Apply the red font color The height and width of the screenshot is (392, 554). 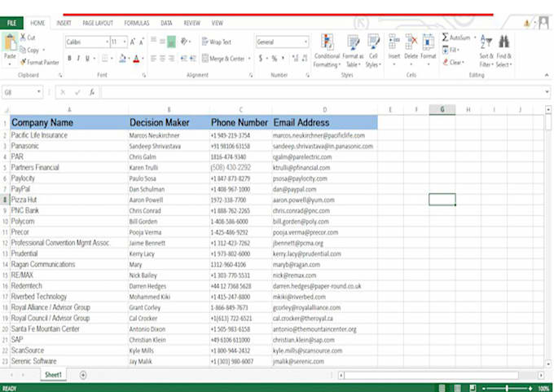point(136,59)
